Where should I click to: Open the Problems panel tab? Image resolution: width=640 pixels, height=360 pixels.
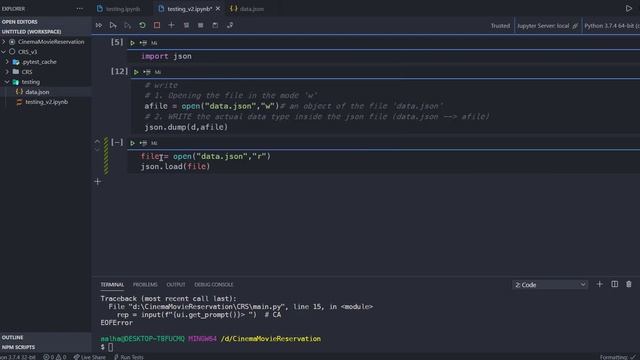[x=145, y=284]
